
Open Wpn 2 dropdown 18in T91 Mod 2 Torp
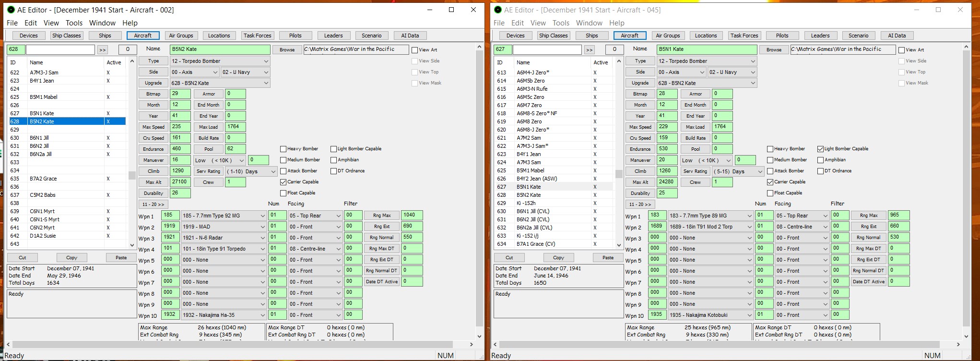click(710, 227)
